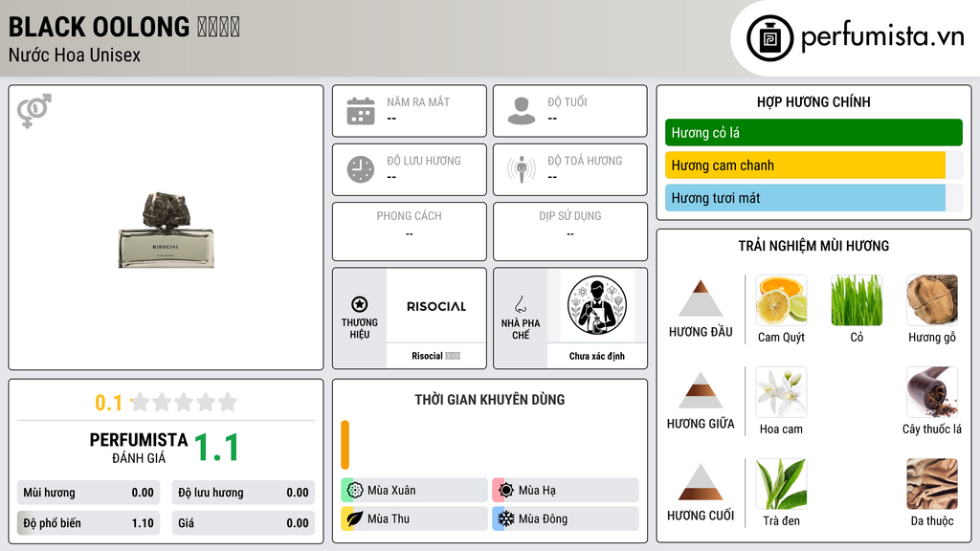Click the Độ toả hương label
This screenshot has height=551, width=980.
[x=585, y=161]
